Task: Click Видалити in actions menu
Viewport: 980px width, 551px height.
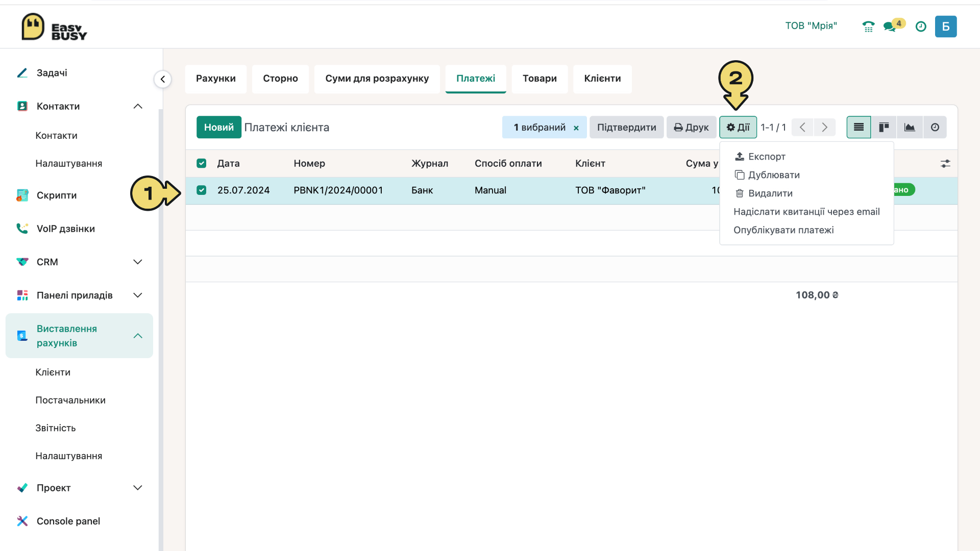Action: pyautogui.click(x=764, y=193)
